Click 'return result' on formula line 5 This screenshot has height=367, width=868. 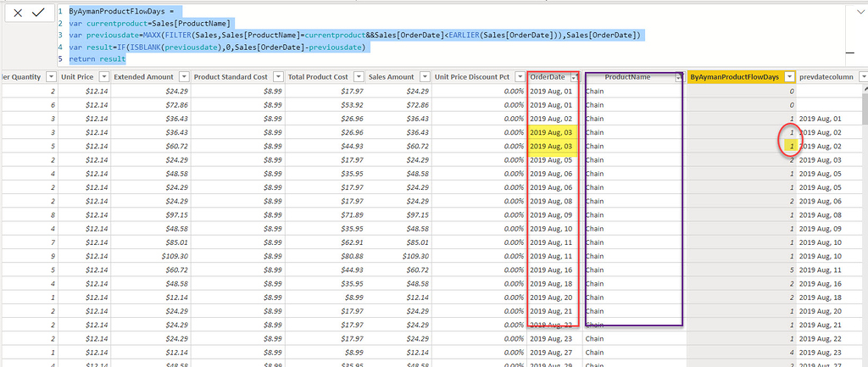click(97, 59)
